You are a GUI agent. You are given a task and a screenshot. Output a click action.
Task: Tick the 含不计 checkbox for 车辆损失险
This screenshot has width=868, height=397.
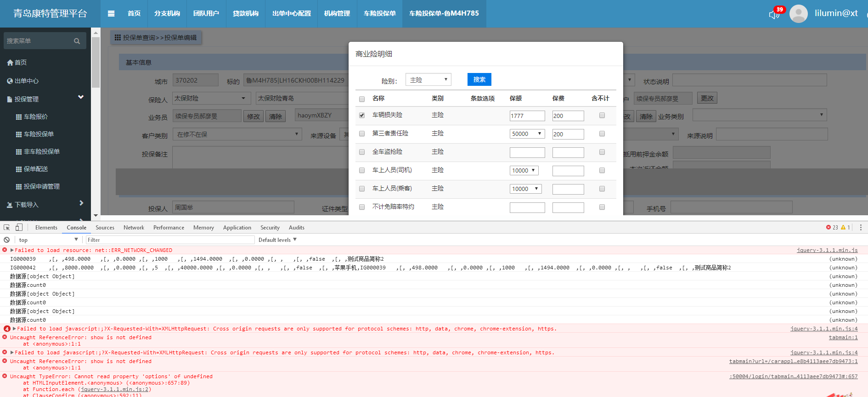(x=602, y=116)
